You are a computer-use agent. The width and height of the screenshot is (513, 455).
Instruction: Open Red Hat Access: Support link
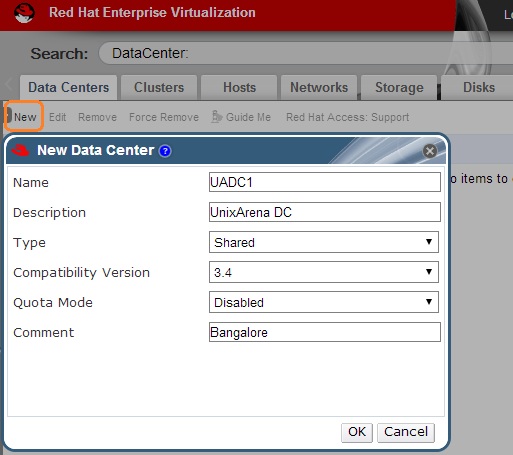[347, 117]
